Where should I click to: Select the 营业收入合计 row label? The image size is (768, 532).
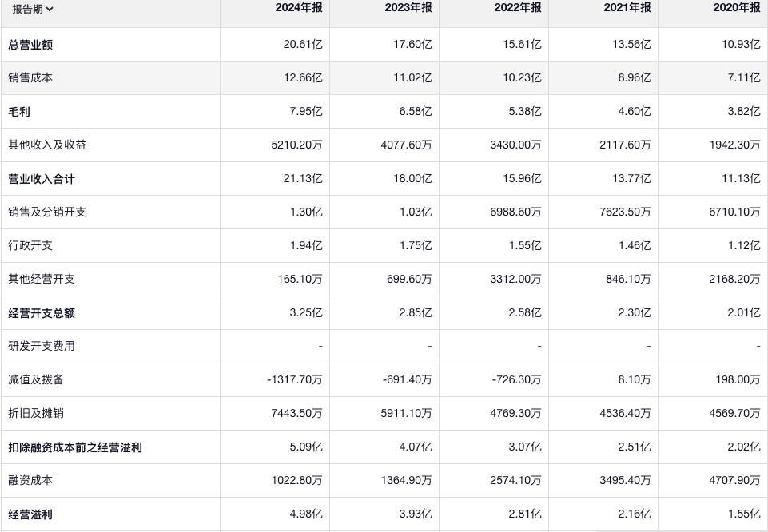[x=42, y=179]
